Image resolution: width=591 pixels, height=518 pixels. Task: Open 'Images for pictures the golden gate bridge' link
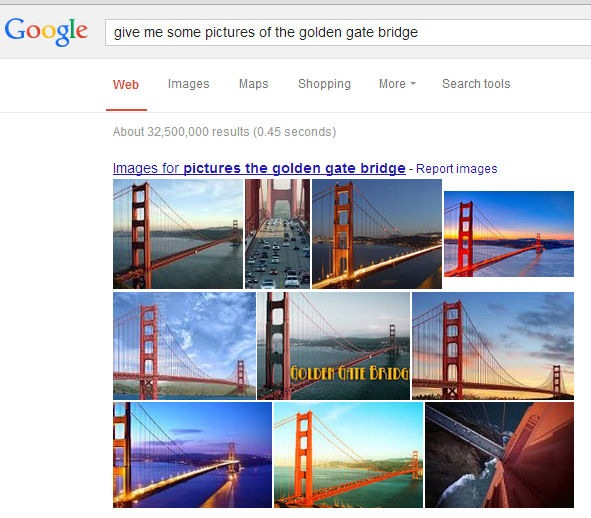pos(259,168)
